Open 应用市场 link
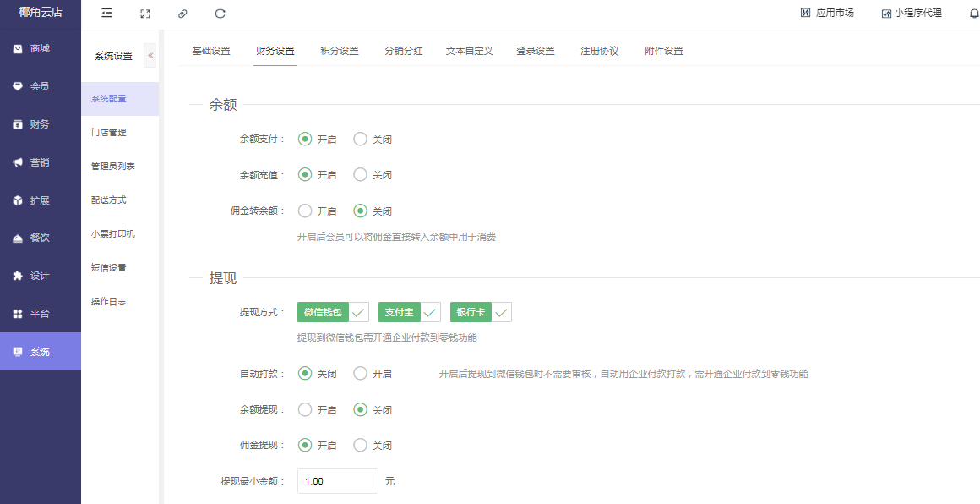 tap(827, 14)
